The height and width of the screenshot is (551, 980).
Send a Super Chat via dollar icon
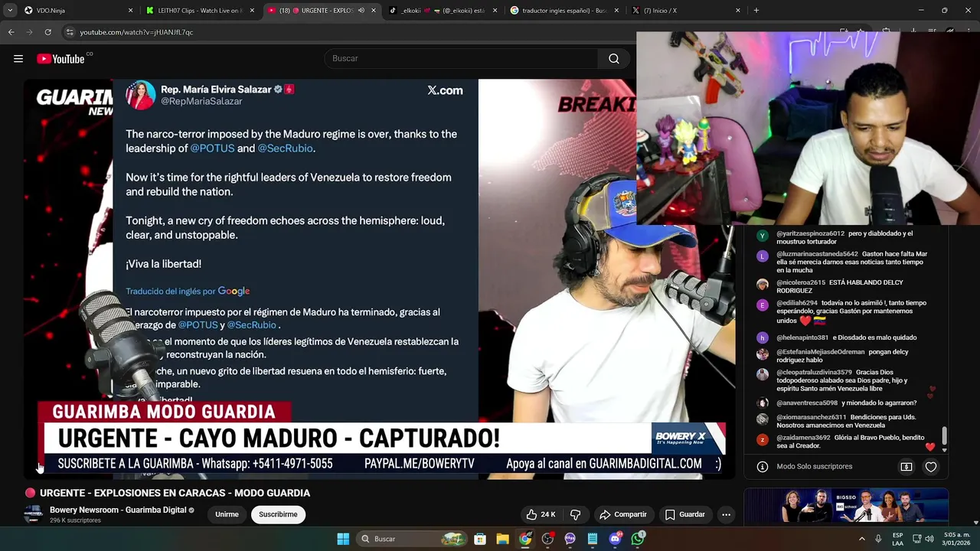[x=906, y=467]
